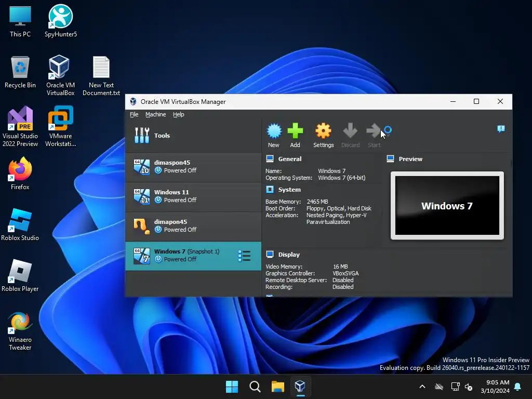Select the VMware Workstation desktop icon
This screenshot has height=399, width=532.
coord(60,126)
